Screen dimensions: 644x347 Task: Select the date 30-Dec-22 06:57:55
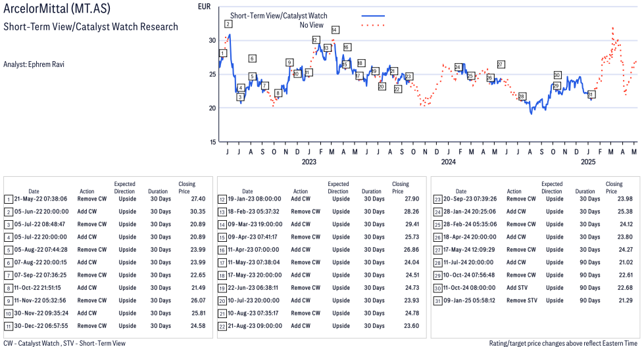pos(41,326)
